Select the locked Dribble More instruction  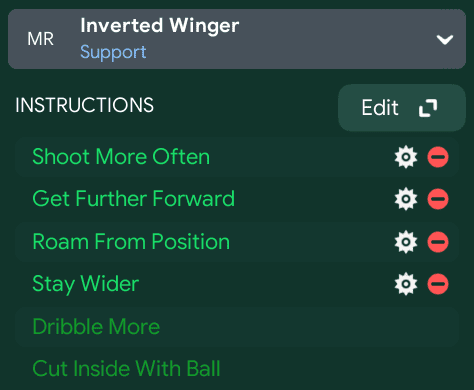tap(96, 326)
